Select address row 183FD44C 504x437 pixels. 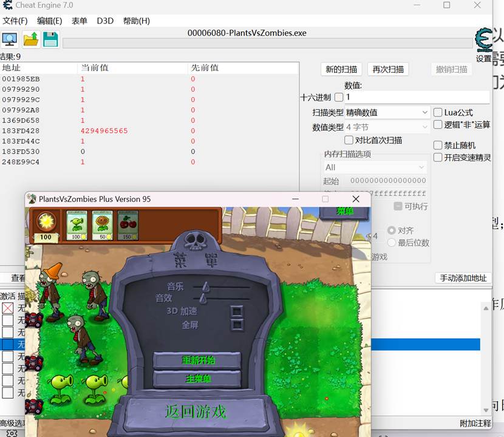tap(149, 141)
